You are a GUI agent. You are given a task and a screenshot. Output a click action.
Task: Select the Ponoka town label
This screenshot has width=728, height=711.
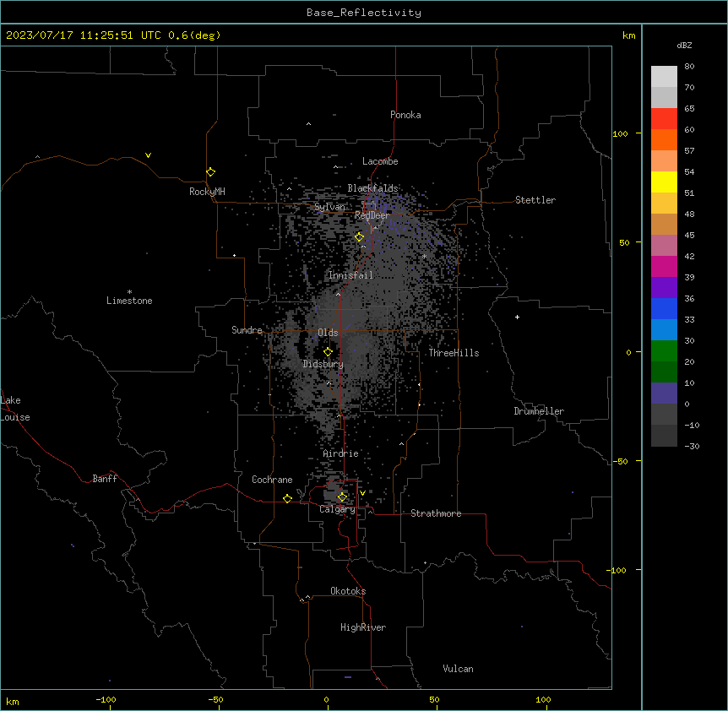(x=405, y=115)
